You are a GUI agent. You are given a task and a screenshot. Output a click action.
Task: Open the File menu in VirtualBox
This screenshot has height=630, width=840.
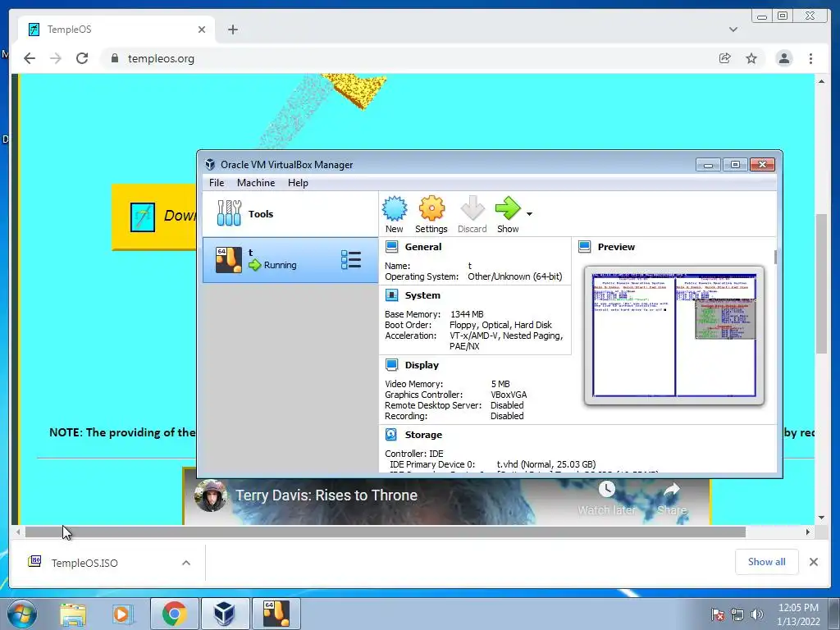click(x=217, y=183)
